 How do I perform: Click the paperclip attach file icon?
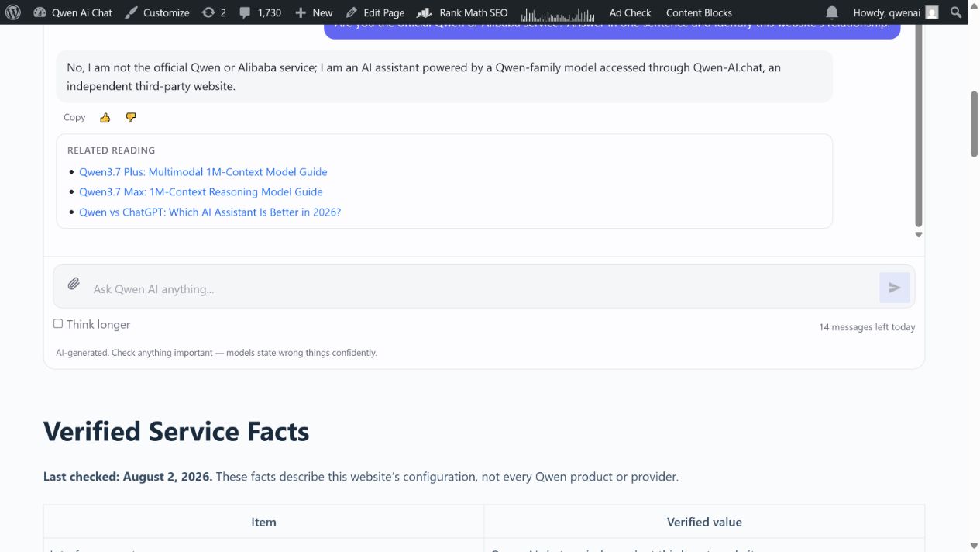tap(74, 284)
